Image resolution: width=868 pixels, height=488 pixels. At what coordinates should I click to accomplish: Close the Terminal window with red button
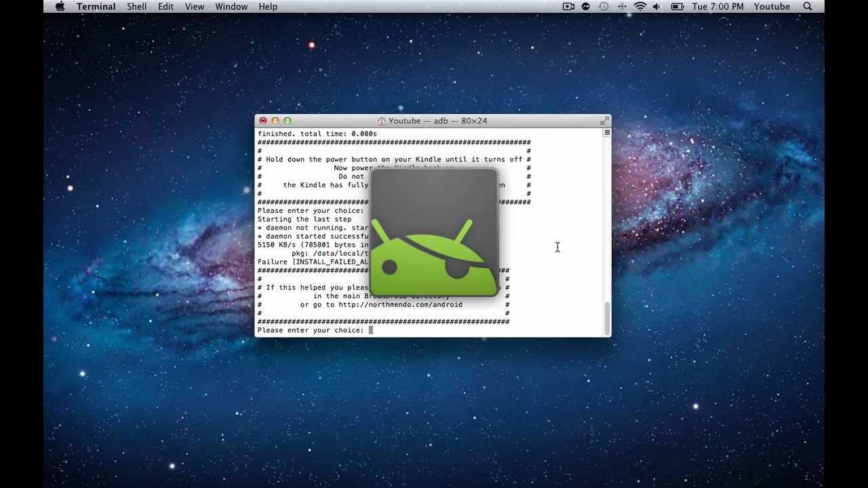263,121
